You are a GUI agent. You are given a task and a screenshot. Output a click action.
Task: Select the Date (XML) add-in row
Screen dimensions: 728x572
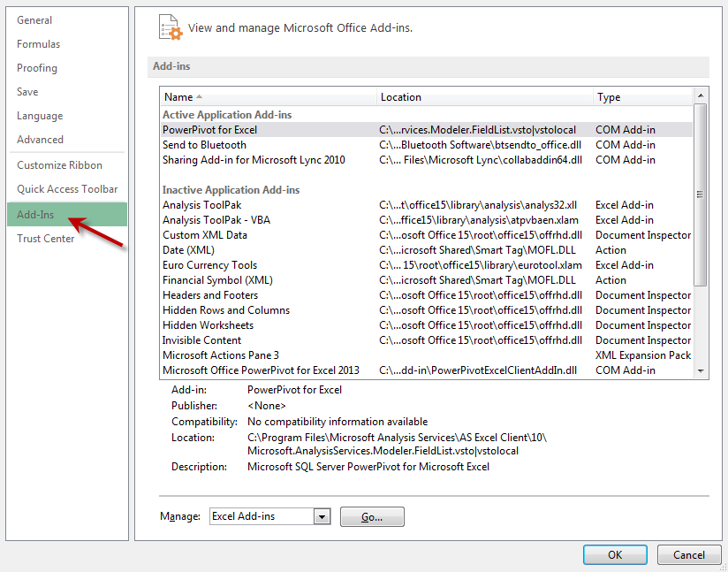pyautogui.click(x=427, y=250)
